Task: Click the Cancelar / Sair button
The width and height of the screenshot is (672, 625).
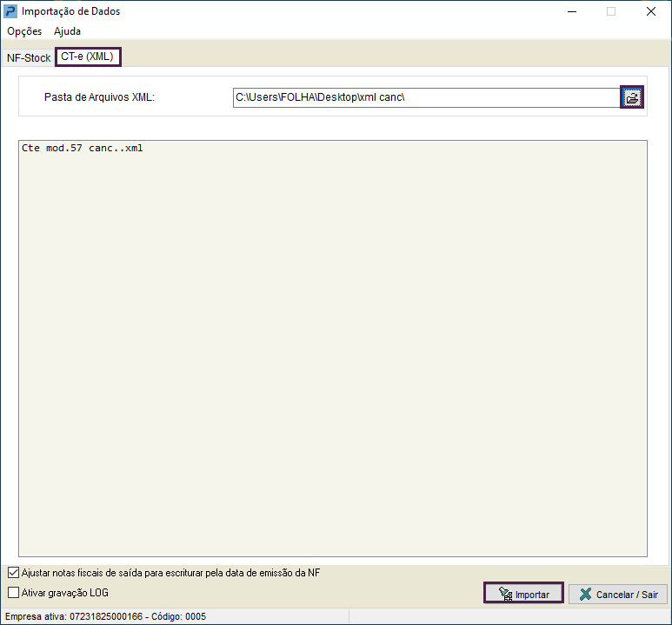Action: pos(618,594)
